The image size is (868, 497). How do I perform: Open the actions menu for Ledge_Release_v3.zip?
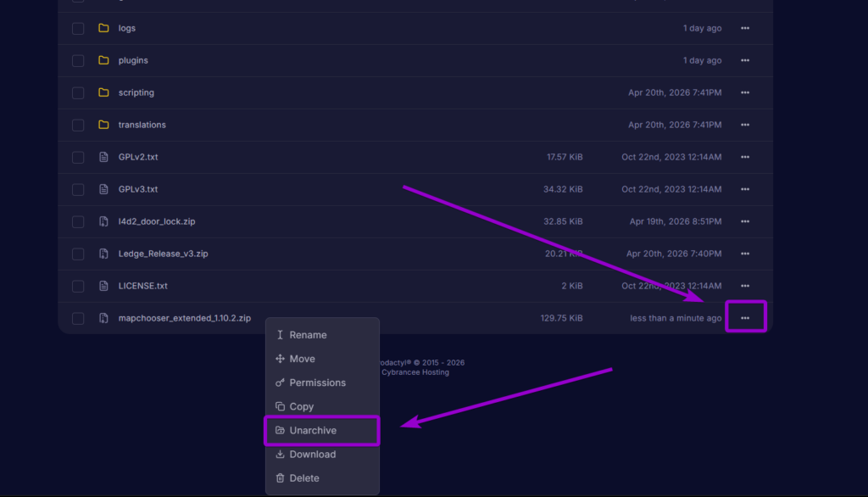[x=745, y=254]
